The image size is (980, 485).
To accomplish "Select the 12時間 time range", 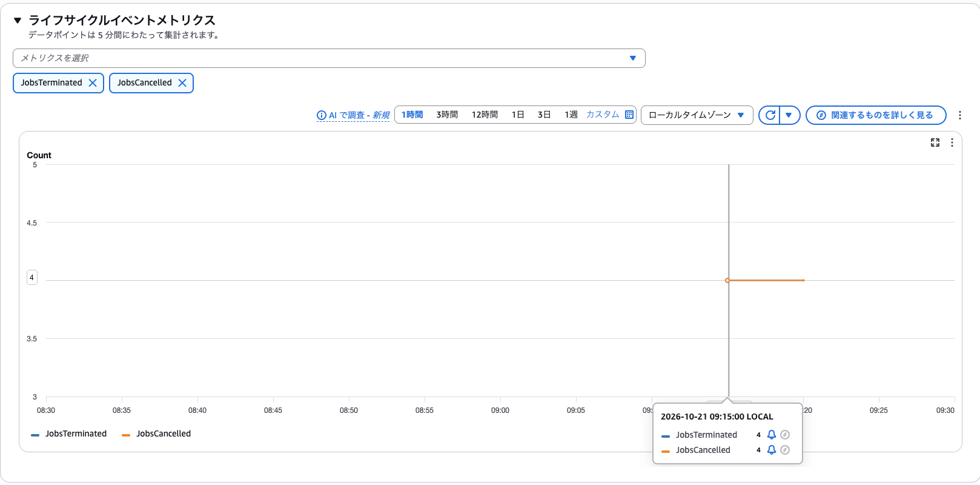I will coord(485,115).
